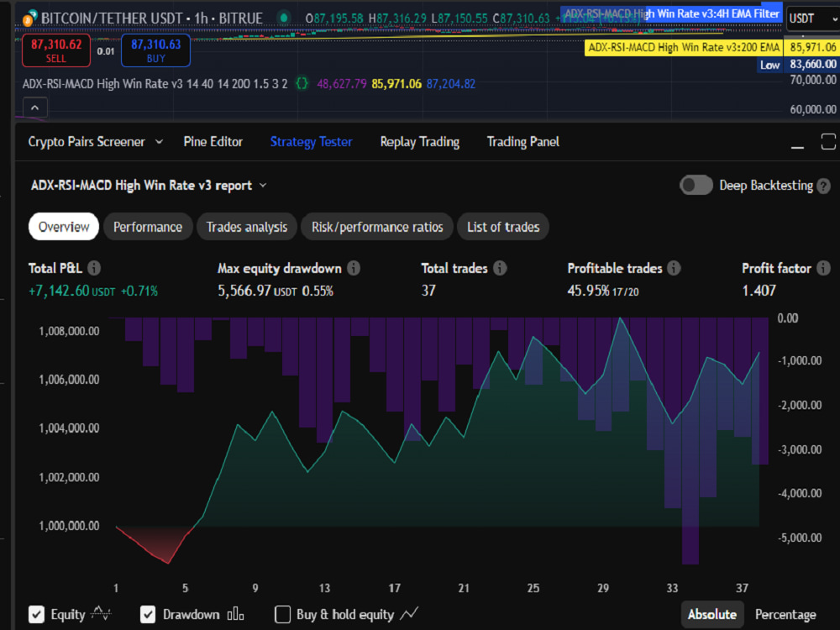Image resolution: width=840 pixels, height=630 pixels.
Task: Show info for Total P&L
Action: 94,268
